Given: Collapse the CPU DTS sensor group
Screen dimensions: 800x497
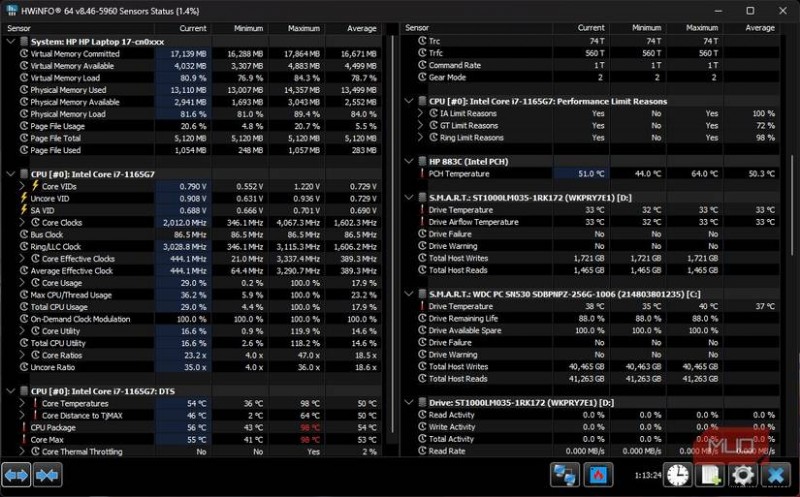Looking at the screenshot, I should [10, 391].
